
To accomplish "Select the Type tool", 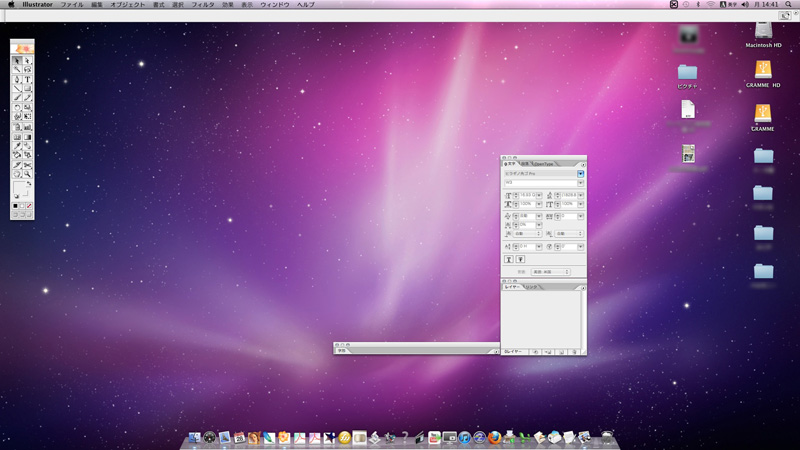I will coord(27,80).
